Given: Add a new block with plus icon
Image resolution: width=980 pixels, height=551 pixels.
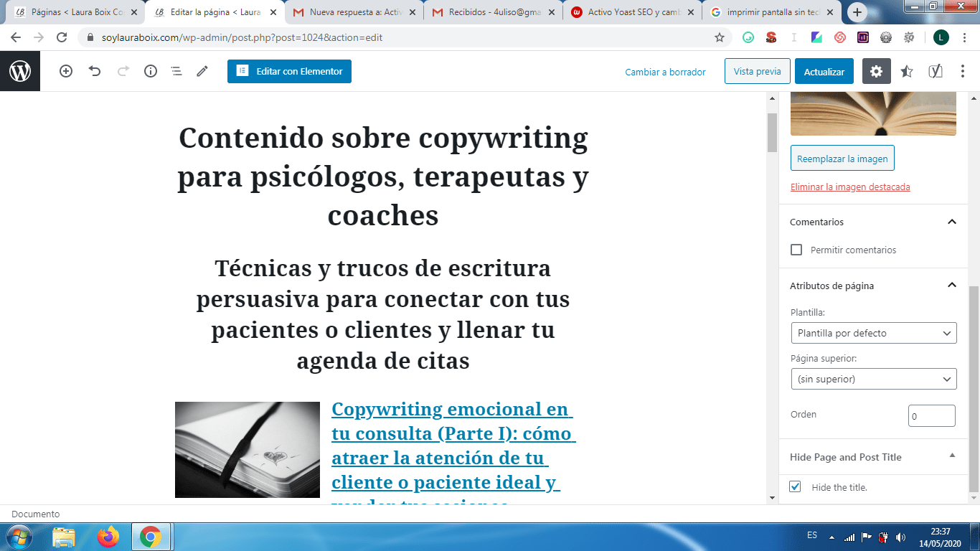Looking at the screenshot, I should point(66,71).
